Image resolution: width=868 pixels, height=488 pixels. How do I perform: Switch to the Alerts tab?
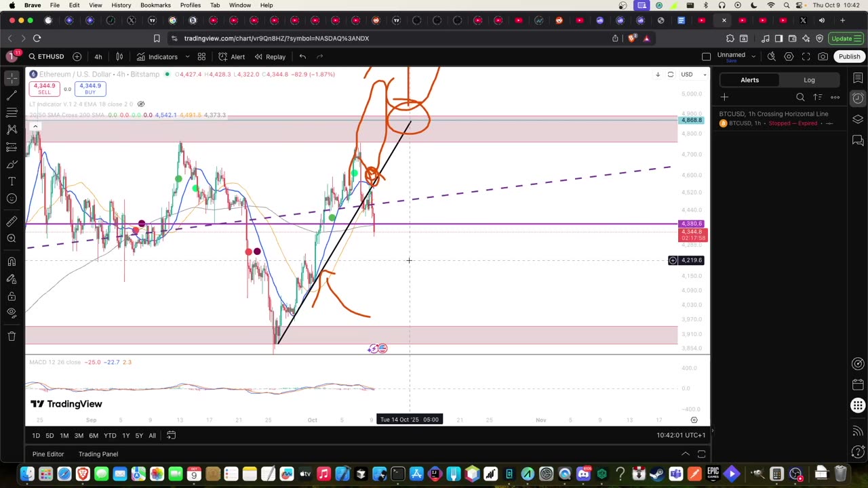(749, 80)
